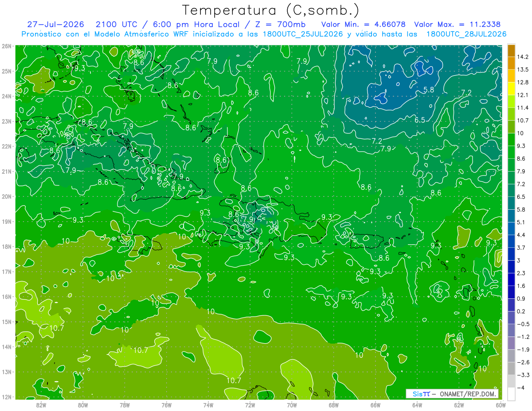This screenshot has height=411, width=532.
Task: Click the '66W' longitude axis label
Action: pyautogui.click(x=375, y=405)
